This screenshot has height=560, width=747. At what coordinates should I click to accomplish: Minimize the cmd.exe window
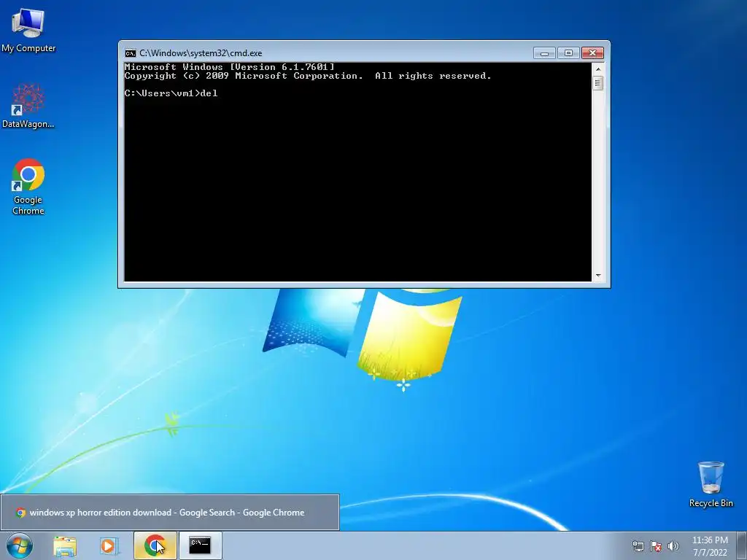pyautogui.click(x=544, y=52)
